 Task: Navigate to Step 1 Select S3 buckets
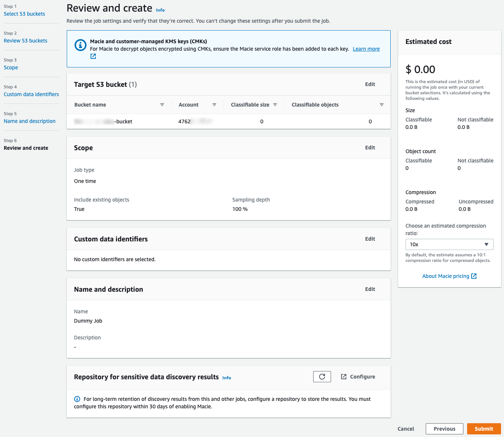24,14
